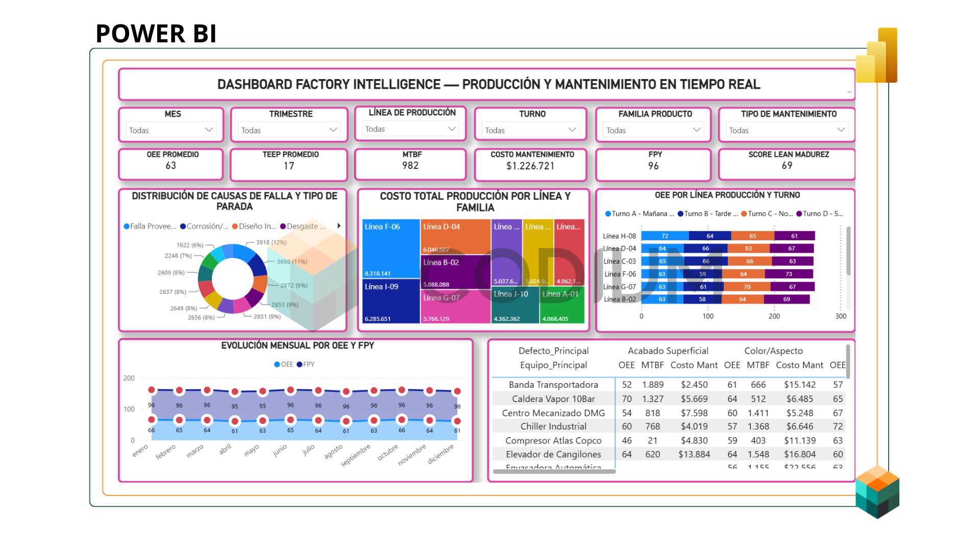
Task: Click Línea B-02 treemap tile
Action: pos(456,272)
